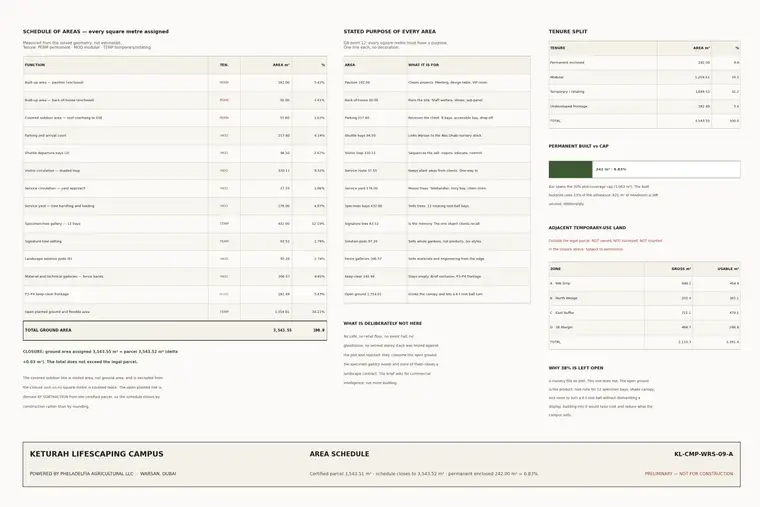
Task: Select the 'Parking and arrival court' row label
Action: tap(46, 136)
